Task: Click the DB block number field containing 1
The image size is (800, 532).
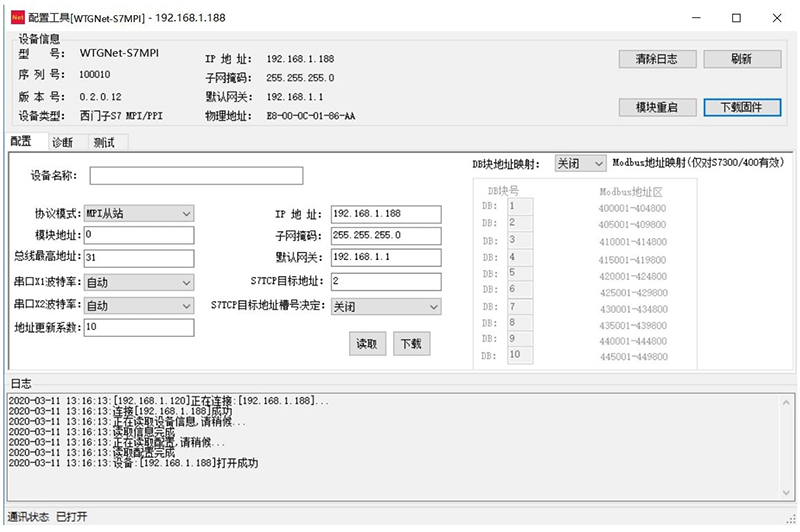Action: pos(520,206)
